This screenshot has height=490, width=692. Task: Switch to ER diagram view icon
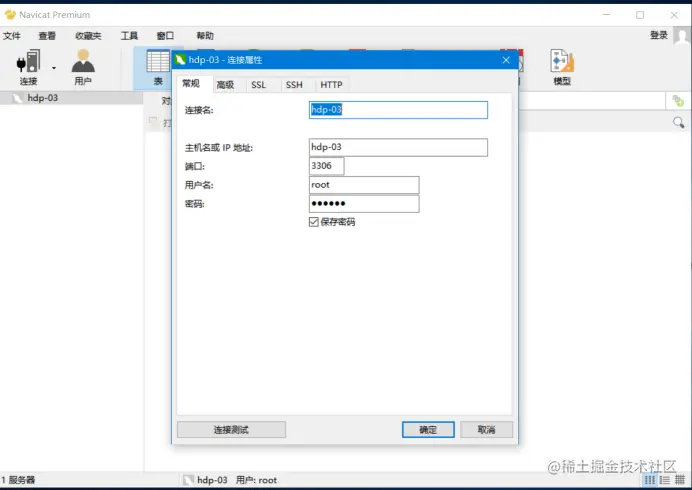pyautogui.click(x=680, y=479)
